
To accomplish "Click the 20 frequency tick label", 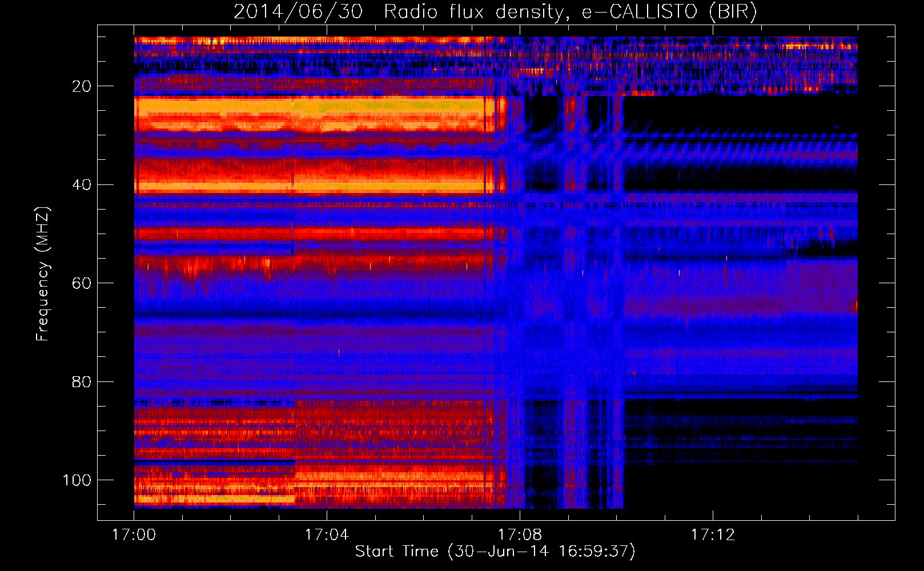I will point(82,86).
